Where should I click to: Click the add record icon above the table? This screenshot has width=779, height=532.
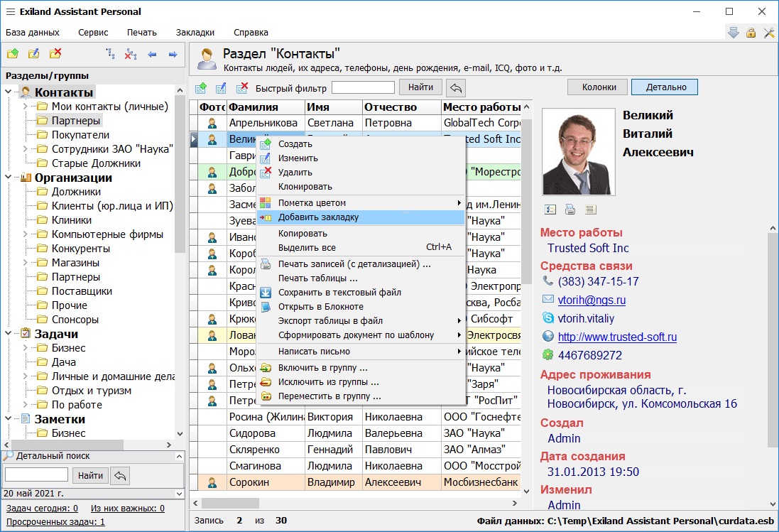[x=201, y=88]
